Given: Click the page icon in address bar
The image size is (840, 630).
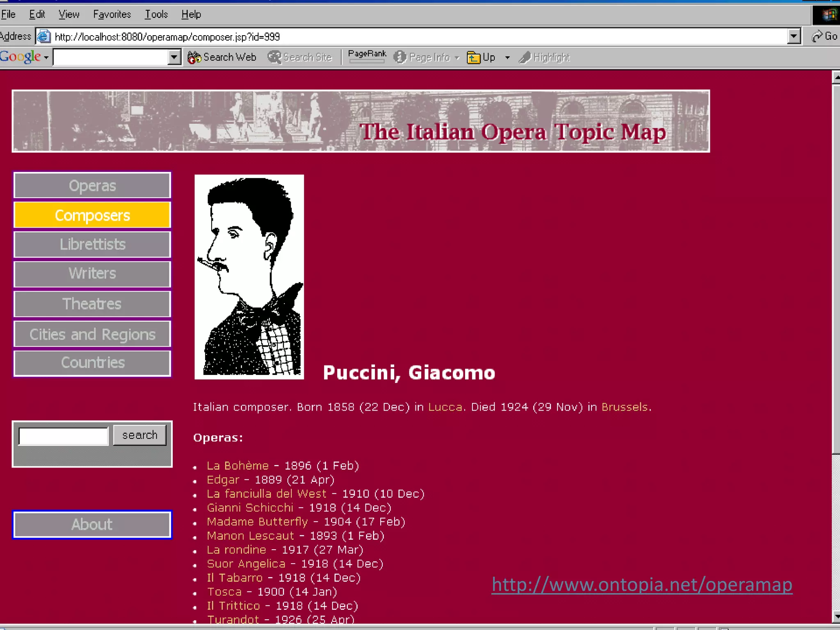Looking at the screenshot, I should tap(44, 37).
